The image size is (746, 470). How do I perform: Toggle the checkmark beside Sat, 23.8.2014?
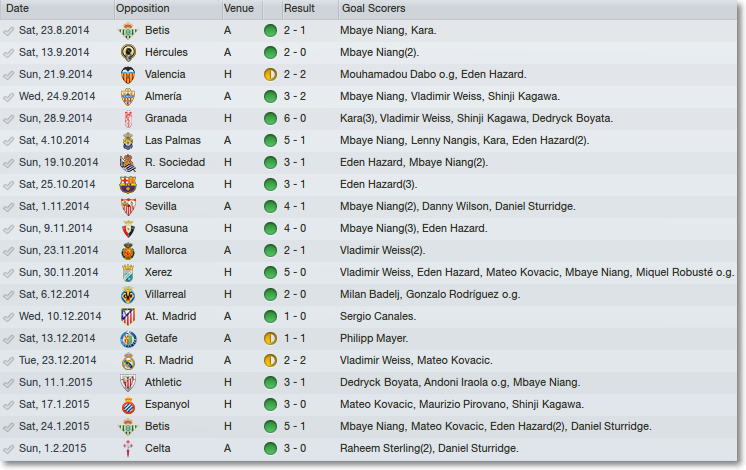click(8, 31)
